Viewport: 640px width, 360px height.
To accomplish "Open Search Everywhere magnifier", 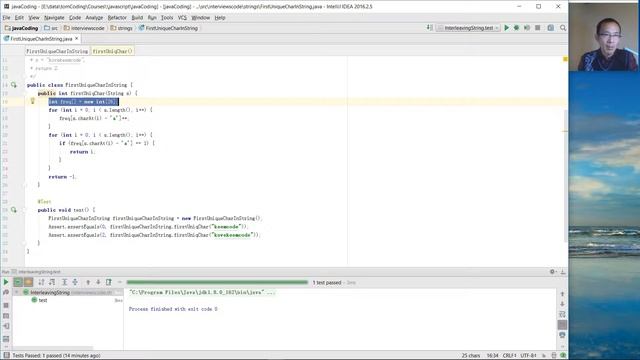I will point(563,28).
